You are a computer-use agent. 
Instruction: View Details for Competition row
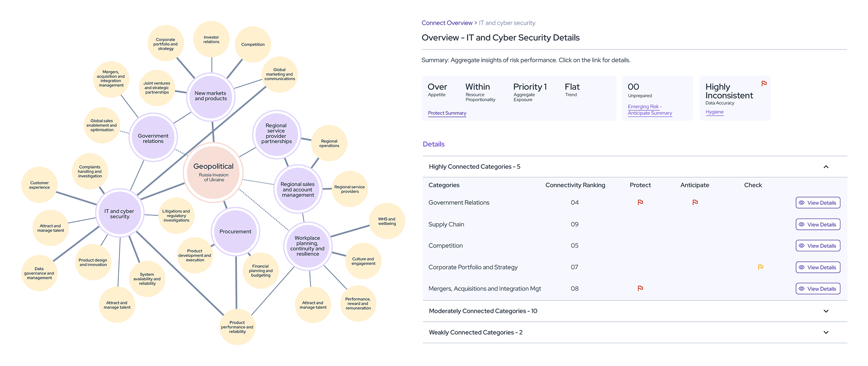tap(818, 246)
